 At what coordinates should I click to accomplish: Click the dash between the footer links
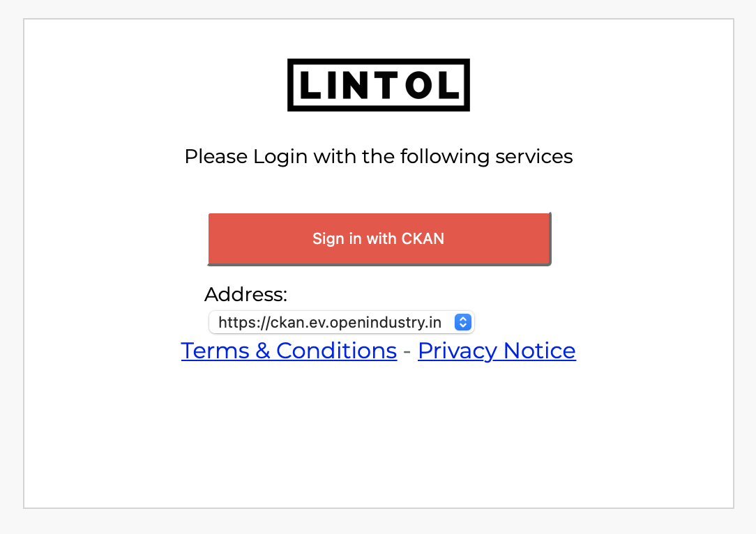click(x=407, y=351)
